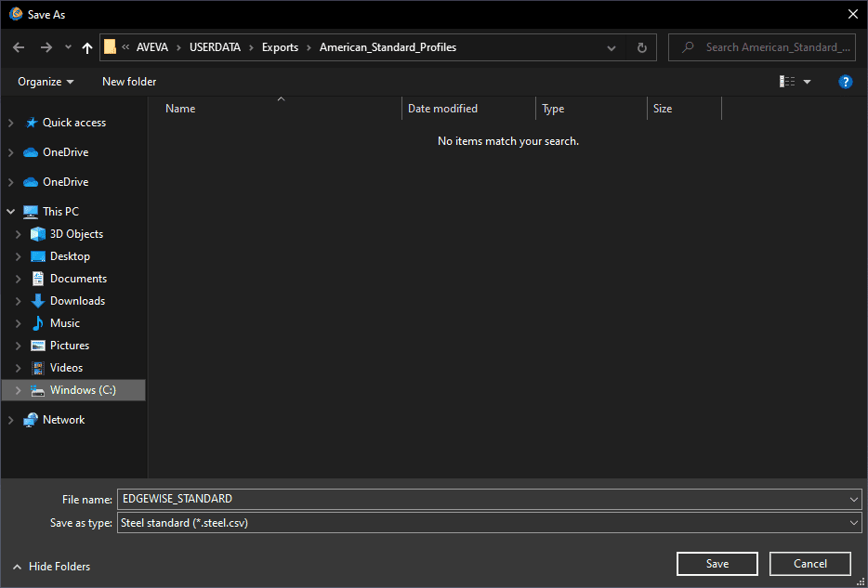Image resolution: width=868 pixels, height=588 pixels.
Task: Open recent locations dropdown arrow
Action: (68, 47)
